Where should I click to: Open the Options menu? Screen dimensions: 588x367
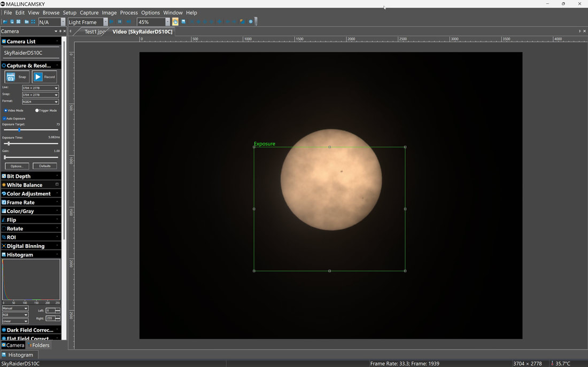point(150,12)
